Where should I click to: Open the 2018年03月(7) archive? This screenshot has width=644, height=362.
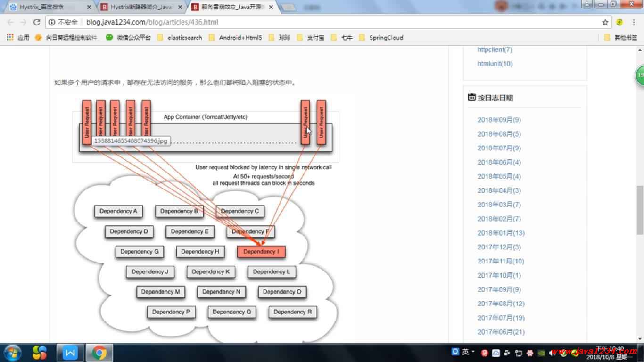(499, 205)
